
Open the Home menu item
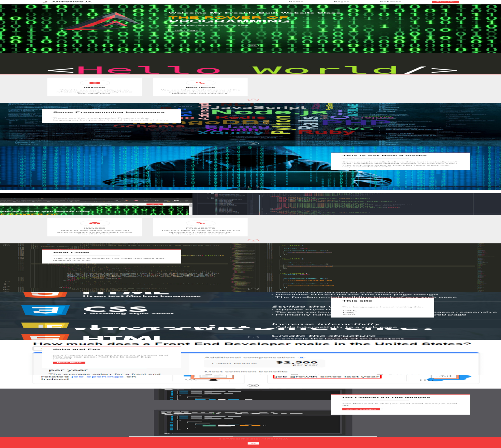[296, 2]
